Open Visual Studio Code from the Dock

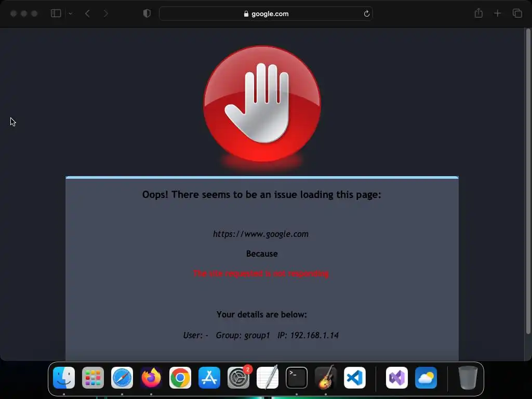tap(354, 378)
